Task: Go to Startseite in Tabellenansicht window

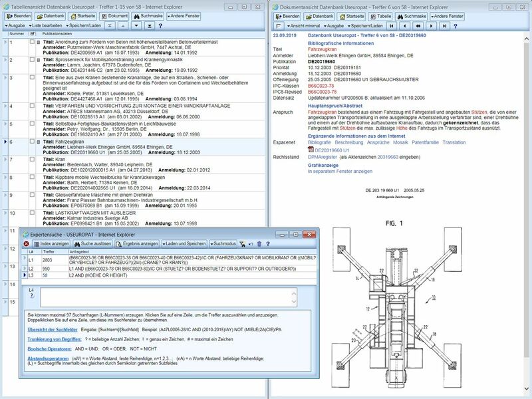Action: [x=82, y=16]
